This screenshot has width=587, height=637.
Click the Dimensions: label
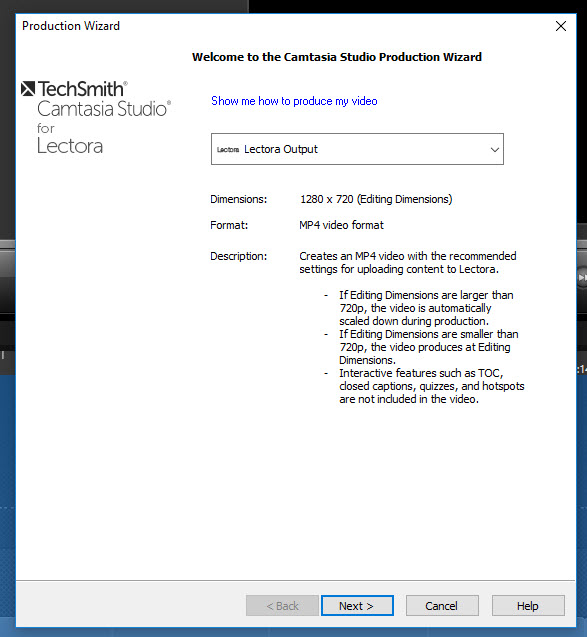pos(238,199)
